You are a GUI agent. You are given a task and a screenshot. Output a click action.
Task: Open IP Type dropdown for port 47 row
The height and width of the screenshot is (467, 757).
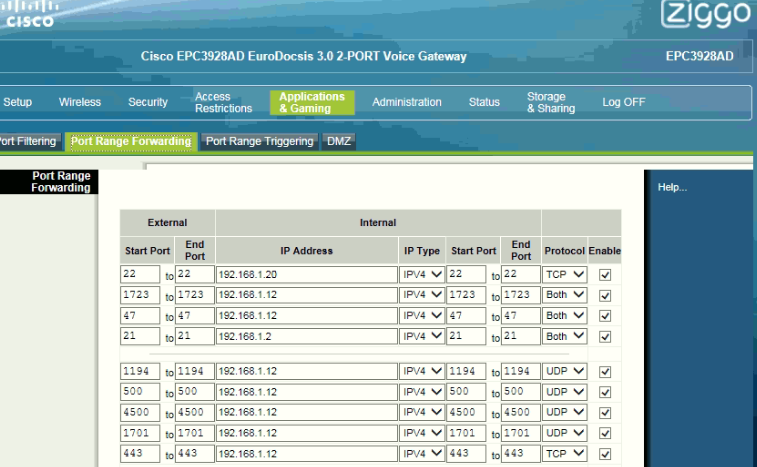(422, 315)
